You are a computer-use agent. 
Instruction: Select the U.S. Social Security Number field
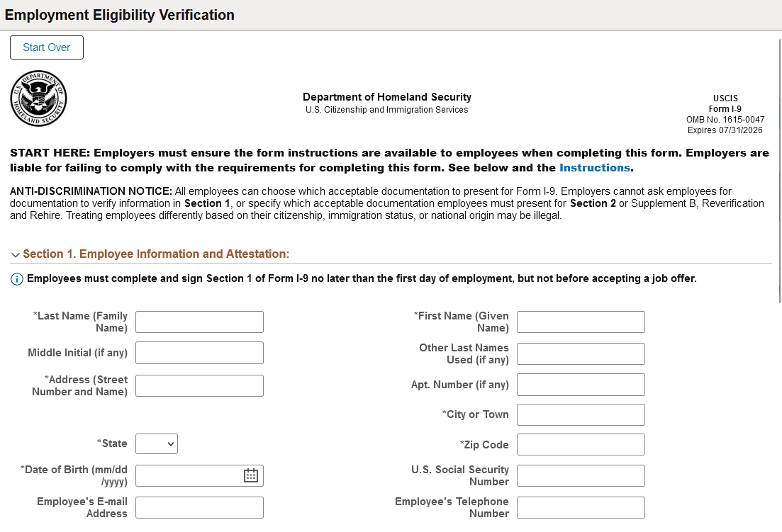coord(580,475)
